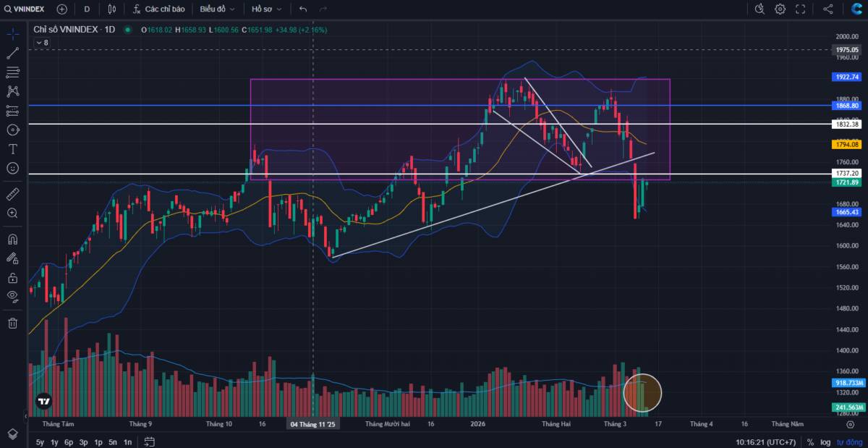Undo the last chart action
The height and width of the screenshot is (448, 868).
pos(303,9)
